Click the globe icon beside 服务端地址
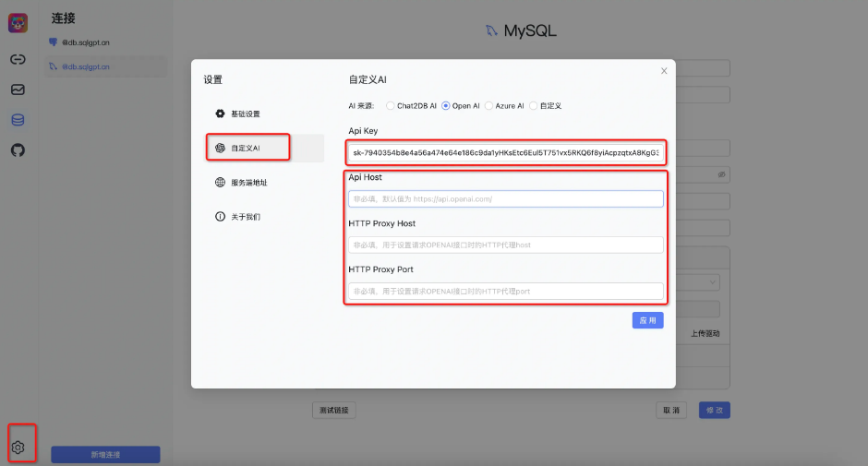868x466 pixels. tap(220, 182)
